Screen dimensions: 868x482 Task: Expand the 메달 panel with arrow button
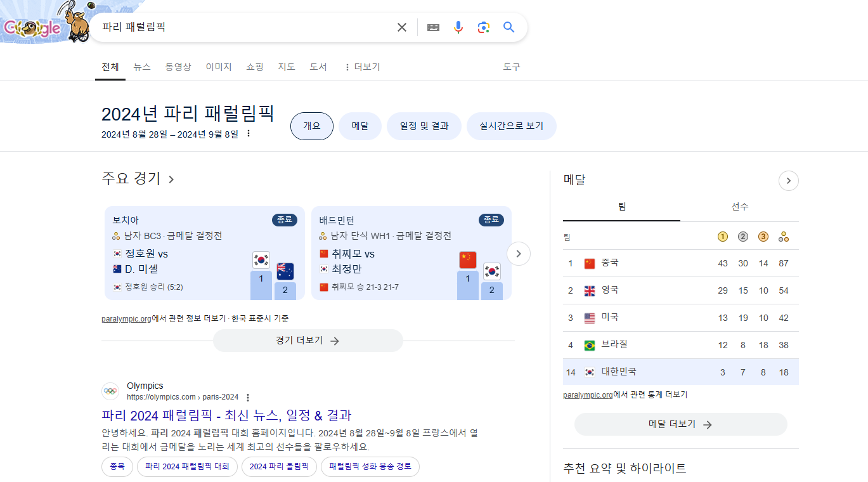pyautogui.click(x=789, y=181)
